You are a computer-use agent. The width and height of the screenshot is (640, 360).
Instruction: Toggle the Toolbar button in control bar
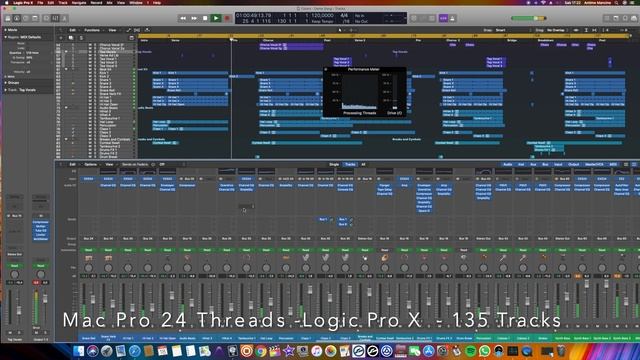[35, 18]
